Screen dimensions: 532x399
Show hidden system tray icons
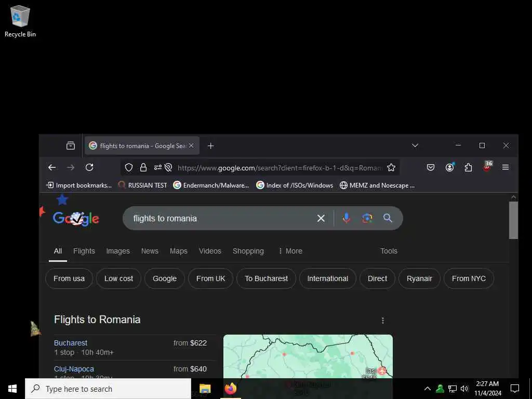click(428, 389)
